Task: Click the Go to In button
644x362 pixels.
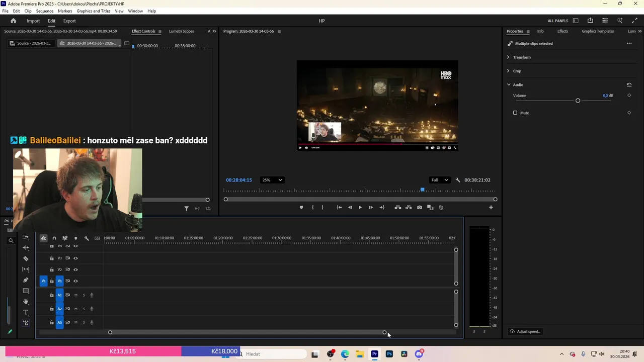Action: (x=339, y=208)
